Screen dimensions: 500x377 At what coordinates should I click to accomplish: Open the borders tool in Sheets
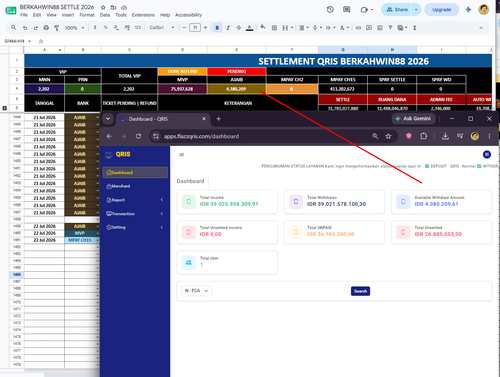click(x=274, y=28)
